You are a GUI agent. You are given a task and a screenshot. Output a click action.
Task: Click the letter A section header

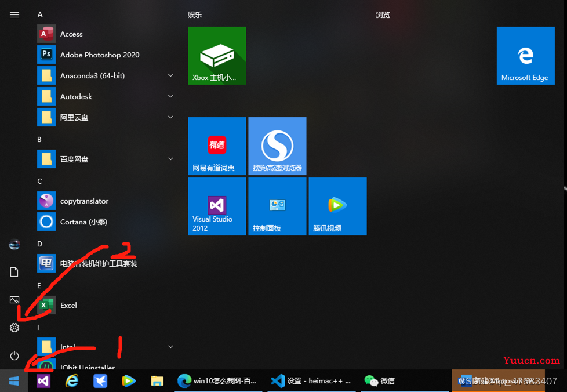[40, 14]
